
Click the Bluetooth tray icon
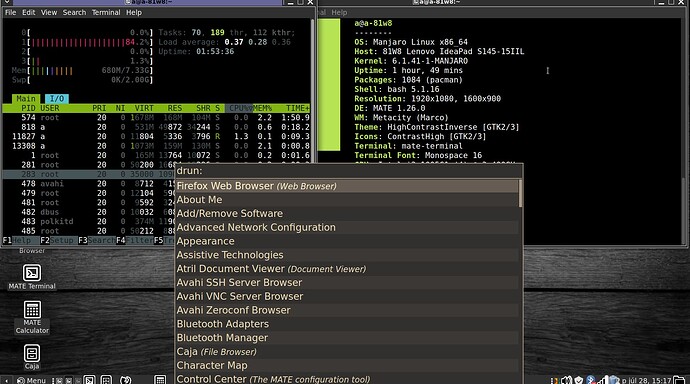tap(591, 380)
